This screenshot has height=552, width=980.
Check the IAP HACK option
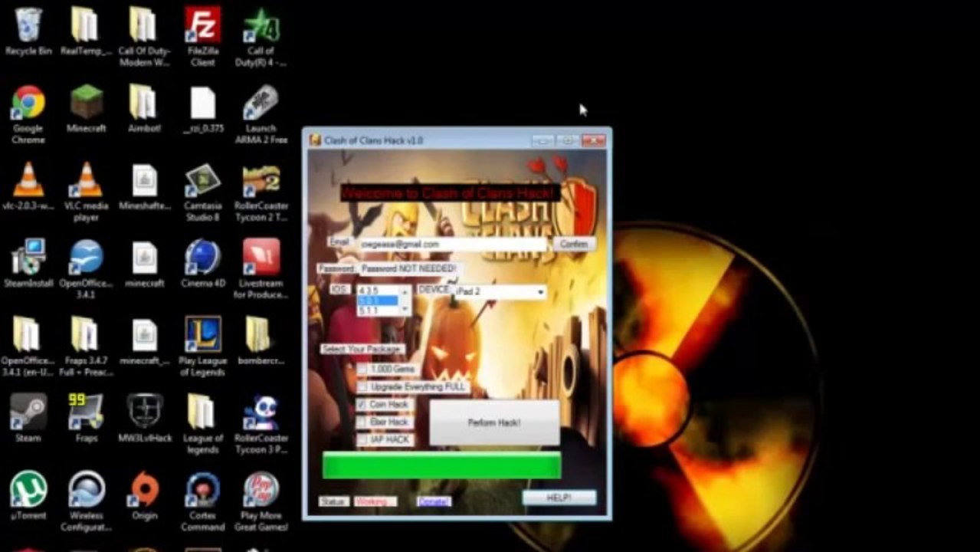[363, 440]
